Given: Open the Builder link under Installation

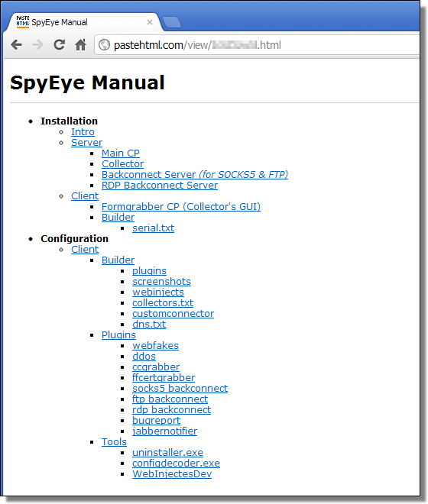Looking at the screenshot, I should coord(118,217).
